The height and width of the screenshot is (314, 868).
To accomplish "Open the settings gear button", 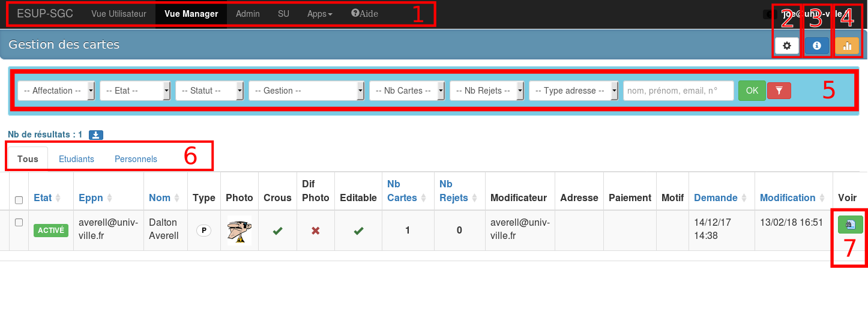I will (x=786, y=46).
